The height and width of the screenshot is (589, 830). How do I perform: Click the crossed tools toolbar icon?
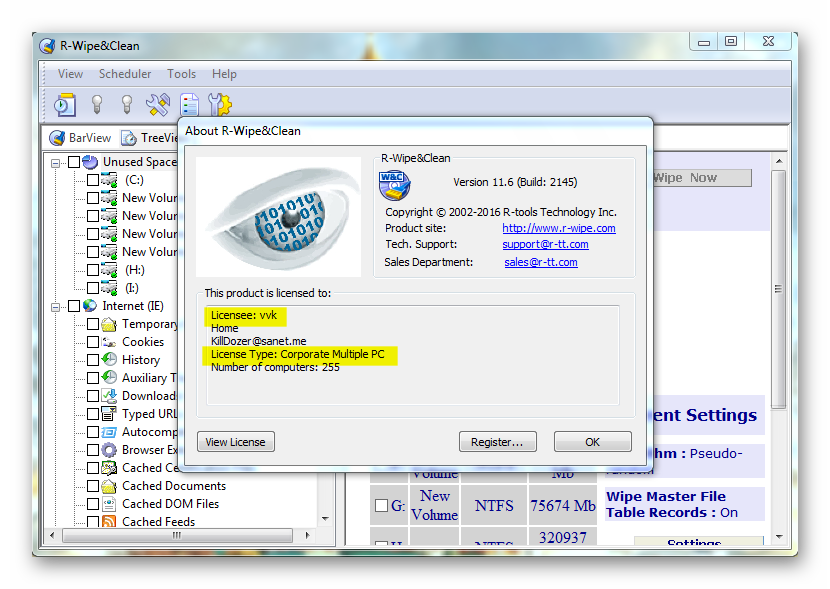158,105
